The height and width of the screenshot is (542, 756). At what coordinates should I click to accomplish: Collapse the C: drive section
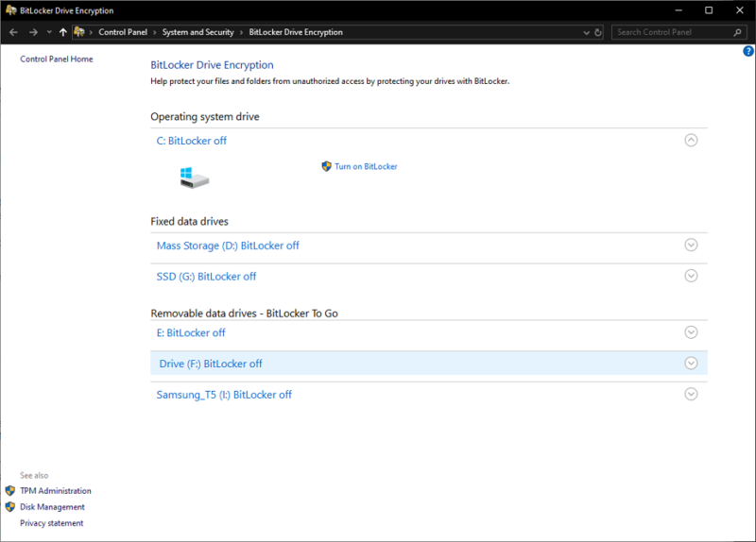691,140
